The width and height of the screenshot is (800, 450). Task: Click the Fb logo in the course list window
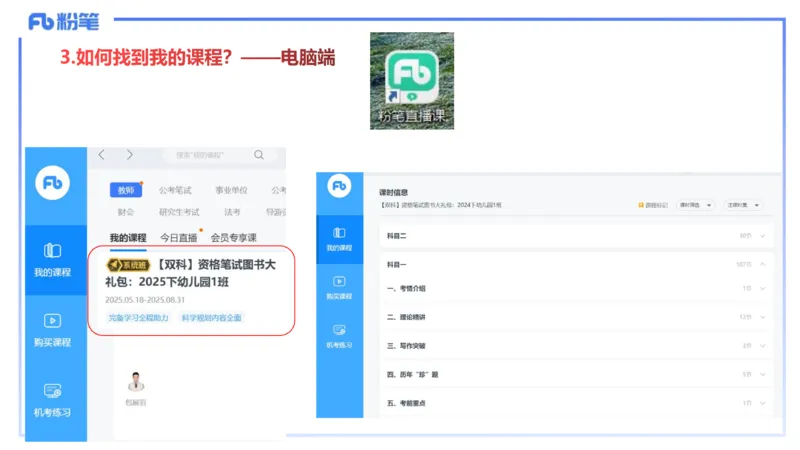pos(53,183)
